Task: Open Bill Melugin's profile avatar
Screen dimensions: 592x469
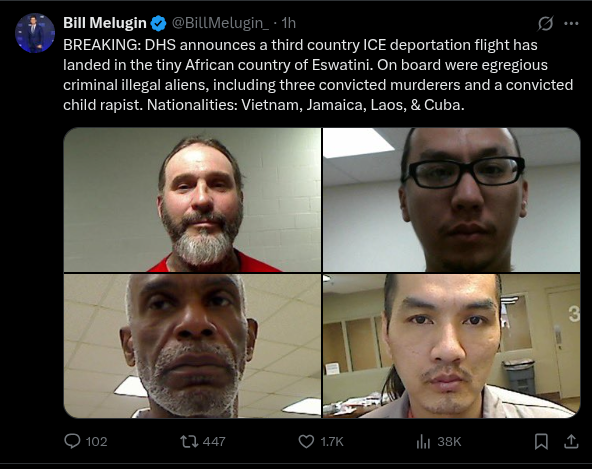Action: [x=35, y=33]
